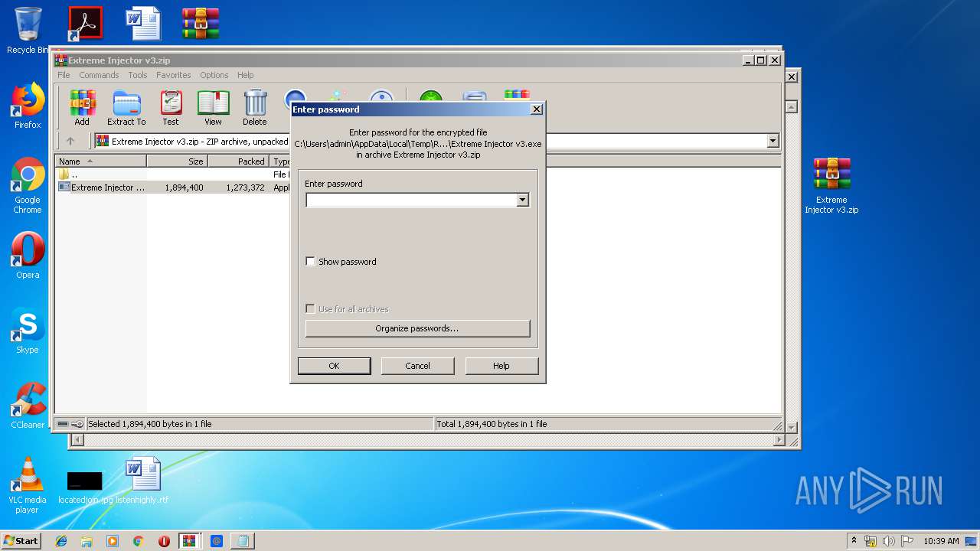Viewport: 980px width, 551px height.
Task: Click the 1,894,400 size cell
Action: click(x=184, y=187)
